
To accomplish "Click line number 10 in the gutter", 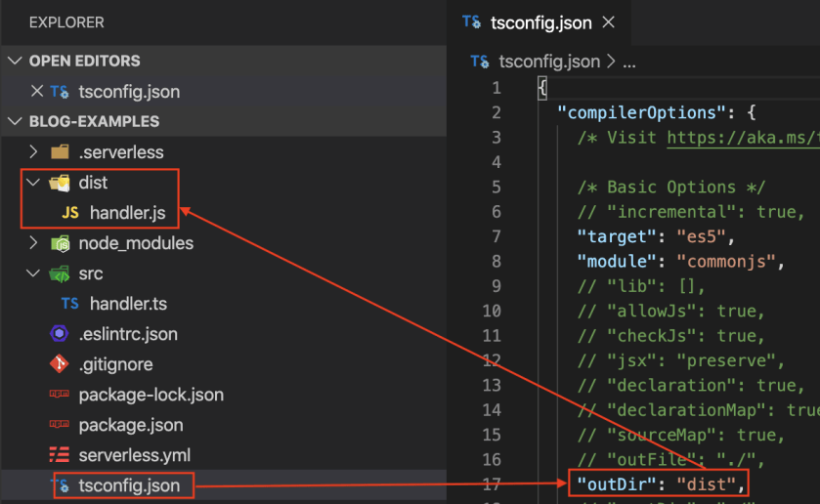I will [x=492, y=311].
